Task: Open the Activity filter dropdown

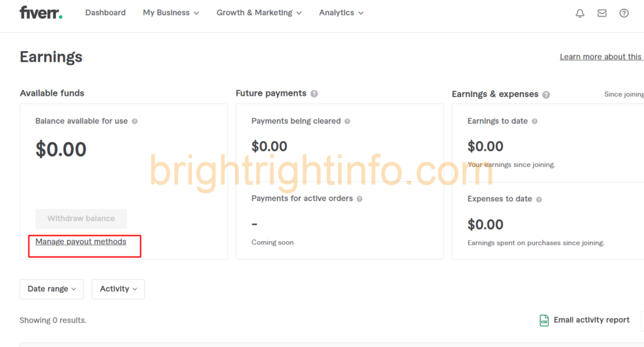Action: [118, 289]
